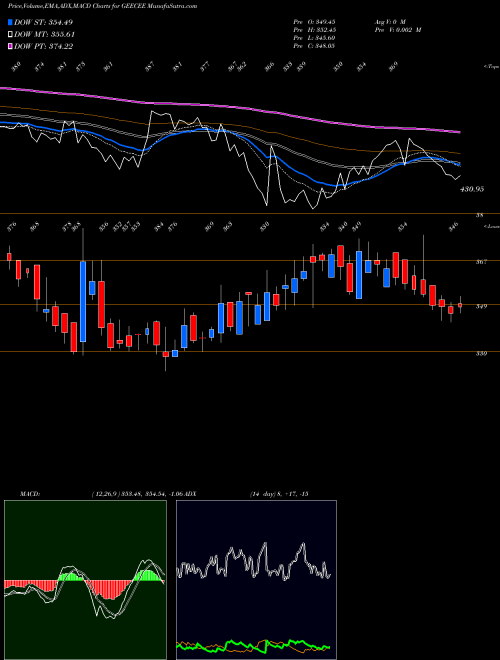
Task: Select the 'DOW PT: 374.22' legend text
Action: (43, 46)
